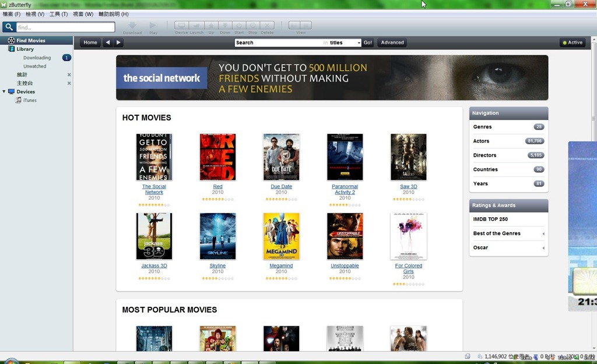Click Paranormal Activity 2 poster
Screen dimensions: 597x364
click(345, 157)
